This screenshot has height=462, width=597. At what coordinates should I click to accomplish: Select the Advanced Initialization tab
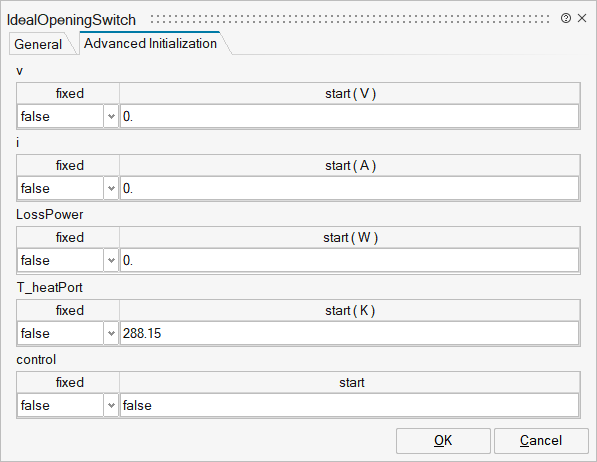point(150,43)
